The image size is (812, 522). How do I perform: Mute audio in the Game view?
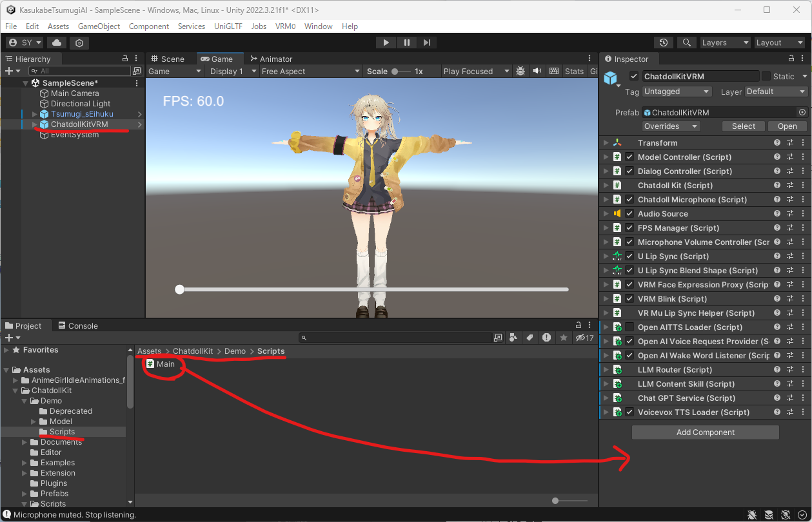click(537, 72)
